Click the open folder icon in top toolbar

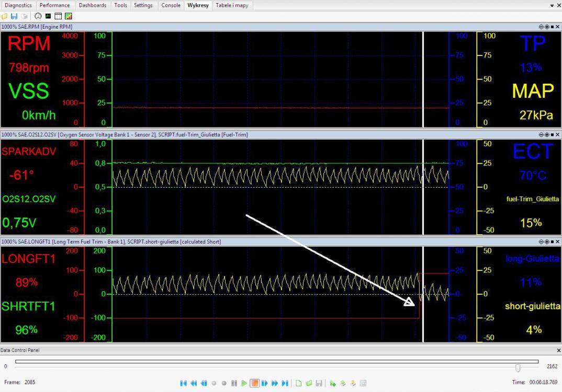5,17
